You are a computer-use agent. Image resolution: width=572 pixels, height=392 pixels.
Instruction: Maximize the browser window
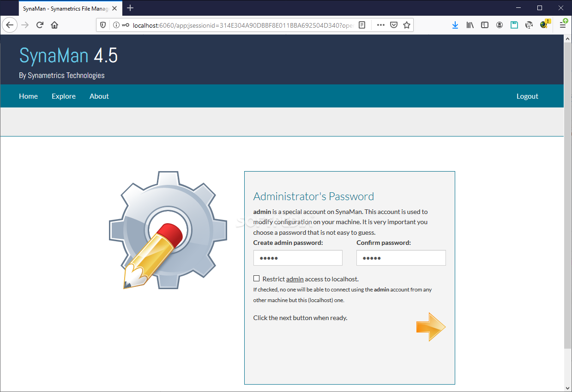tap(540, 8)
